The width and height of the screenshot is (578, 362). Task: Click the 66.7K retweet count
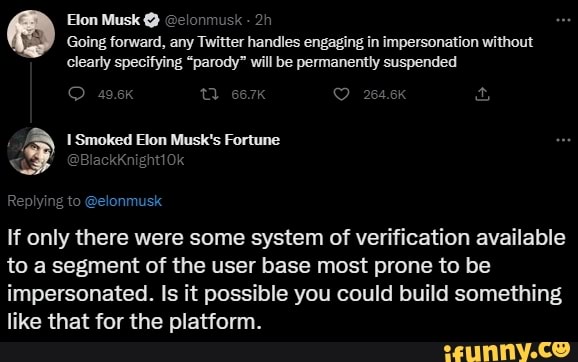(248, 95)
